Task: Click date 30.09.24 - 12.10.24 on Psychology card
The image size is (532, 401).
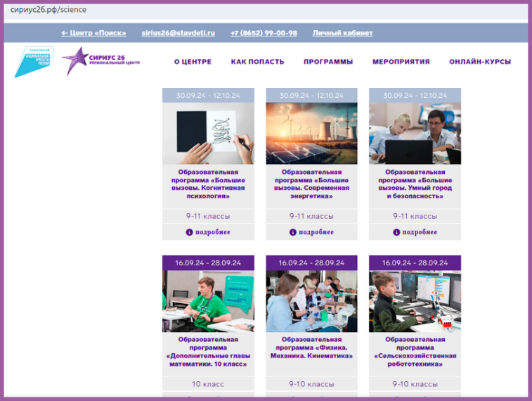Action: [208, 96]
